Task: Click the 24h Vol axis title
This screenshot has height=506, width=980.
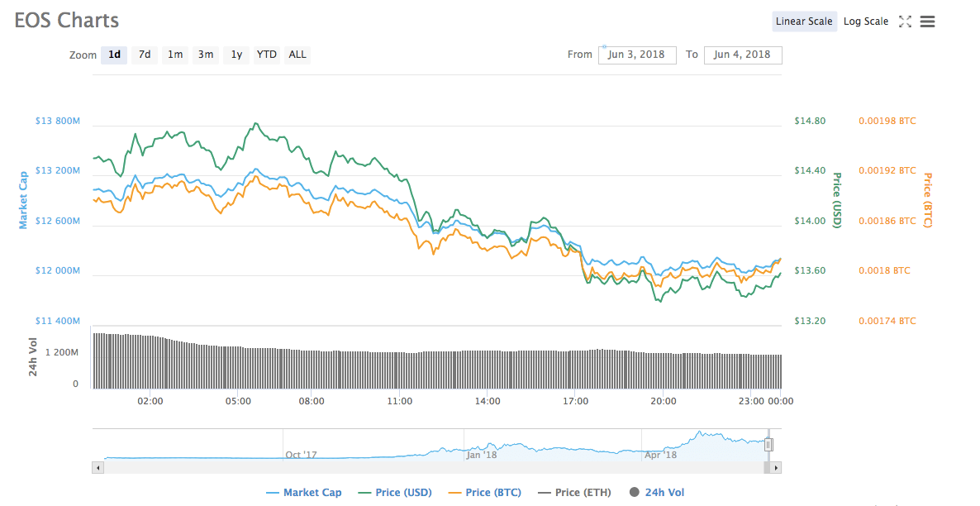Action: [33, 356]
